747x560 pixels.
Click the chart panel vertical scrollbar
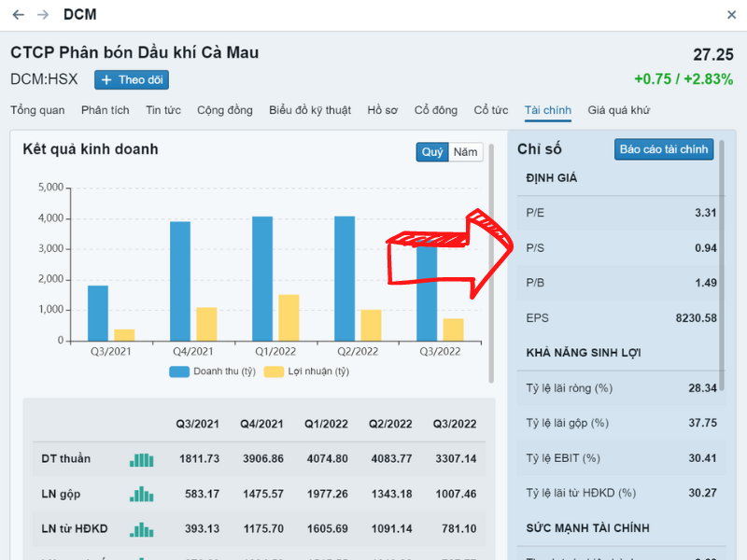tap(491, 263)
